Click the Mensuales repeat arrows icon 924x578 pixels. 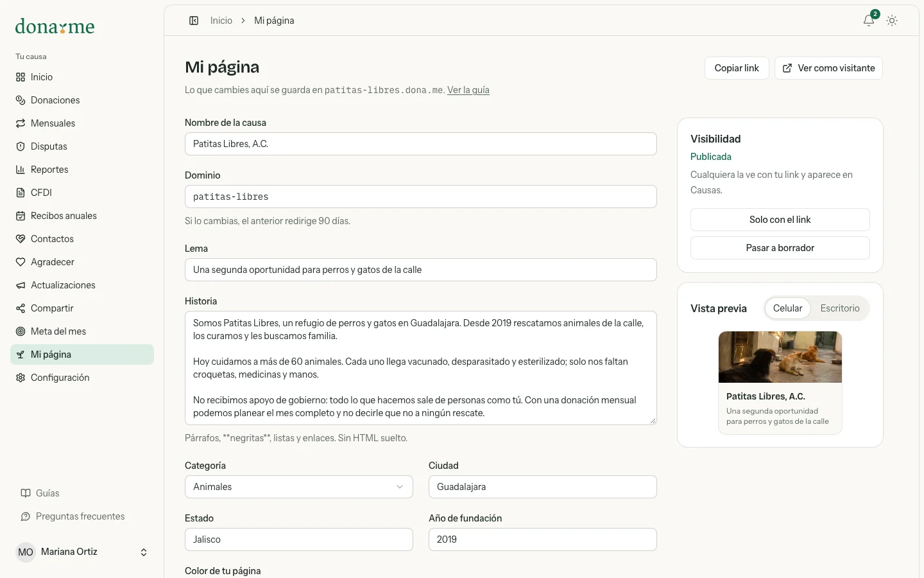point(21,123)
